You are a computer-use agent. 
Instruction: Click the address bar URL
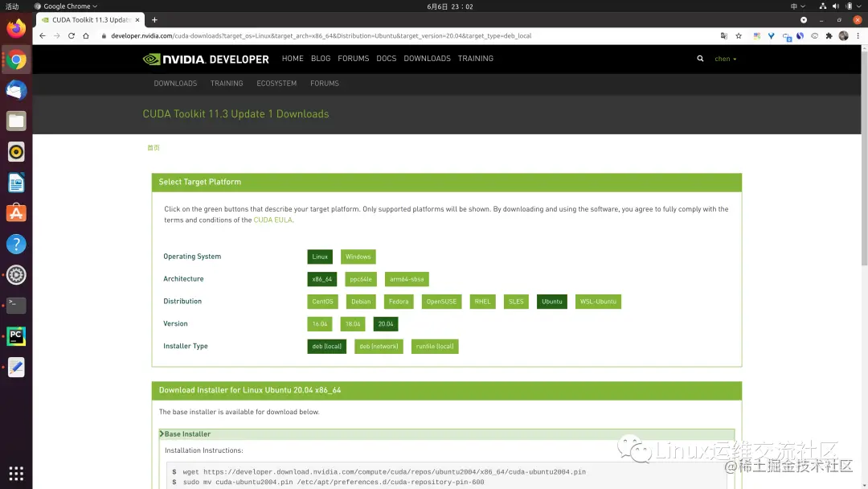pyautogui.click(x=321, y=35)
